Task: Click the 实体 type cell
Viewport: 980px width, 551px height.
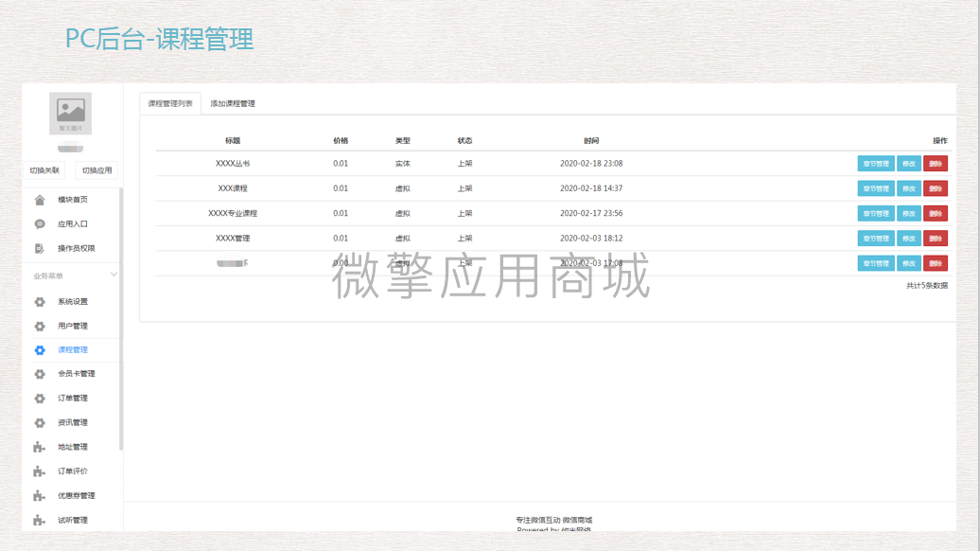Action: pyautogui.click(x=403, y=163)
